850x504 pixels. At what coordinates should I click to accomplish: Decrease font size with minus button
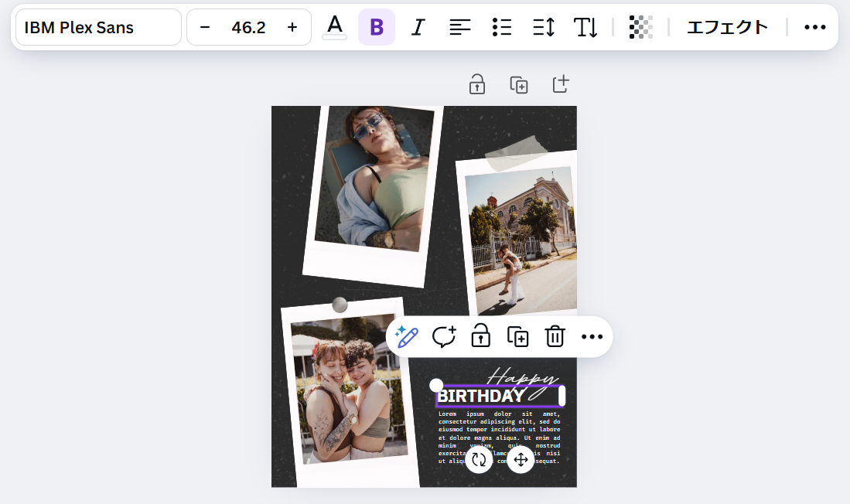(205, 28)
